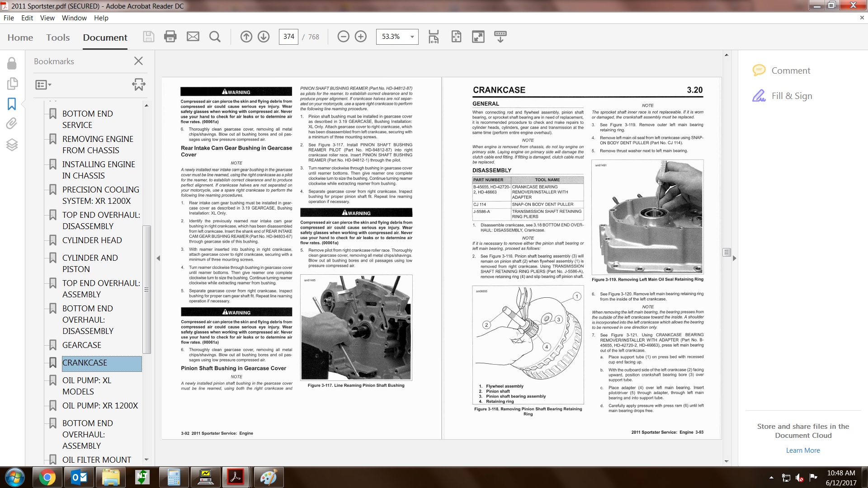Open the zoom level 53.3% dropdown
This screenshot has width=868, height=488.
(x=412, y=37)
